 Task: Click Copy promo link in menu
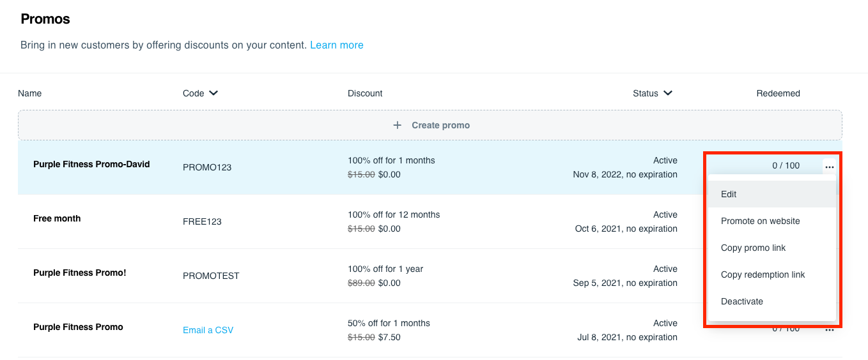coord(753,248)
